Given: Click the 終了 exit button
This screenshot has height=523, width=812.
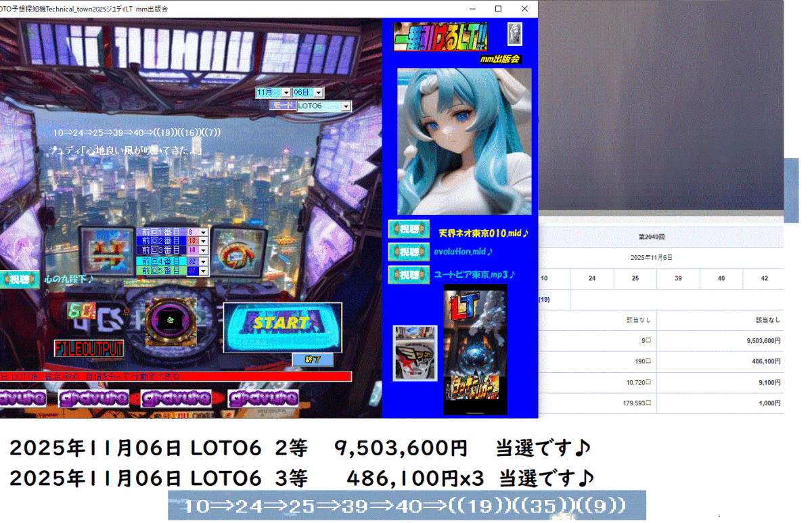Looking at the screenshot, I should 313,359.
